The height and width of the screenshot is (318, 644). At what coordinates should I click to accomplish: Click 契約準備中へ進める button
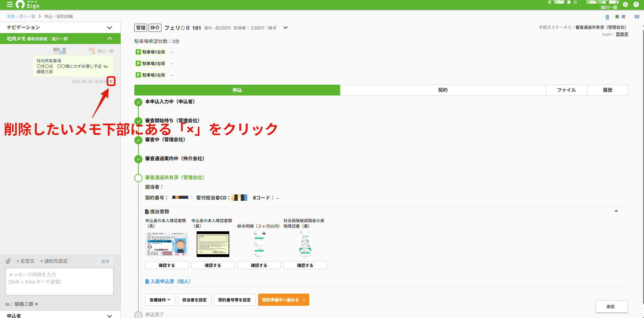tap(284, 300)
